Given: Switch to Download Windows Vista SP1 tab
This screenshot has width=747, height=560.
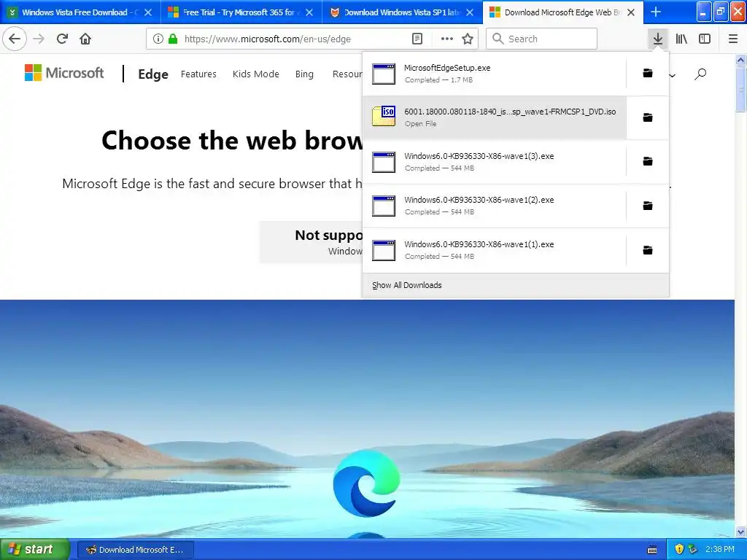Looking at the screenshot, I should [x=400, y=12].
